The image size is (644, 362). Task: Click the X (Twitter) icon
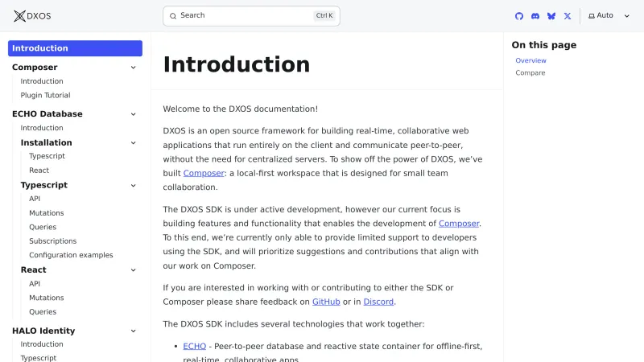(x=568, y=16)
